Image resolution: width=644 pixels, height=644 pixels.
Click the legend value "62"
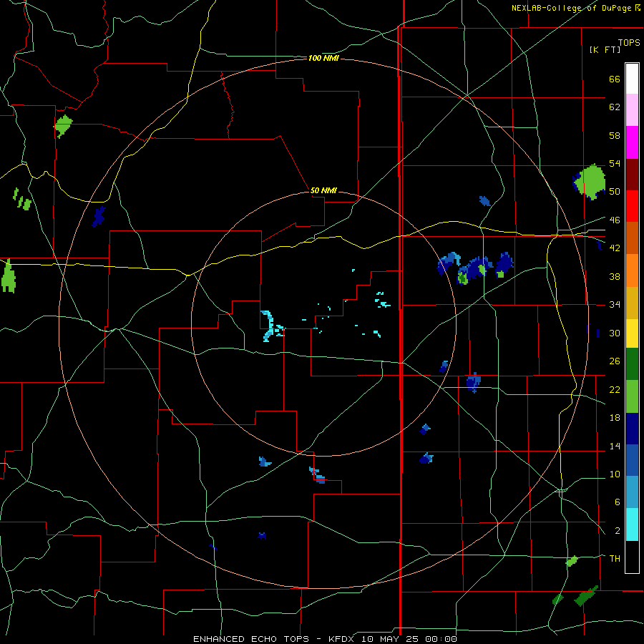615,107
